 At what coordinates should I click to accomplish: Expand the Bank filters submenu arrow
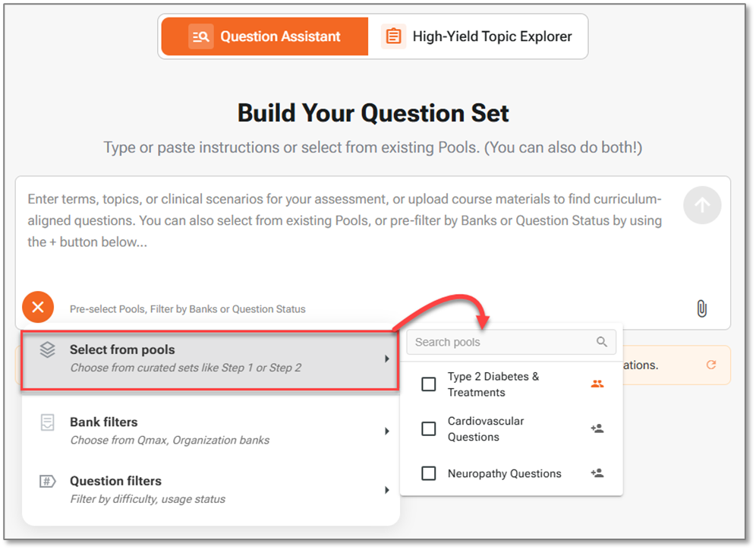point(386,431)
